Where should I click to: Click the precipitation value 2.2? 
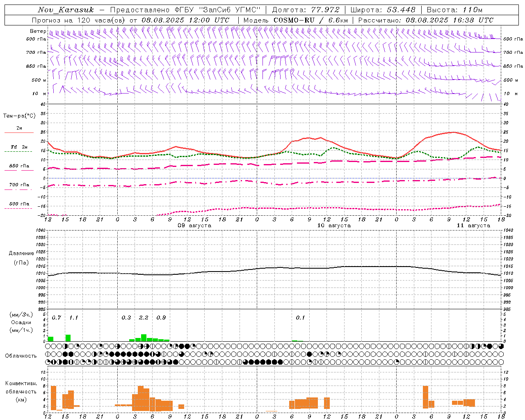pyautogui.click(x=144, y=317)
